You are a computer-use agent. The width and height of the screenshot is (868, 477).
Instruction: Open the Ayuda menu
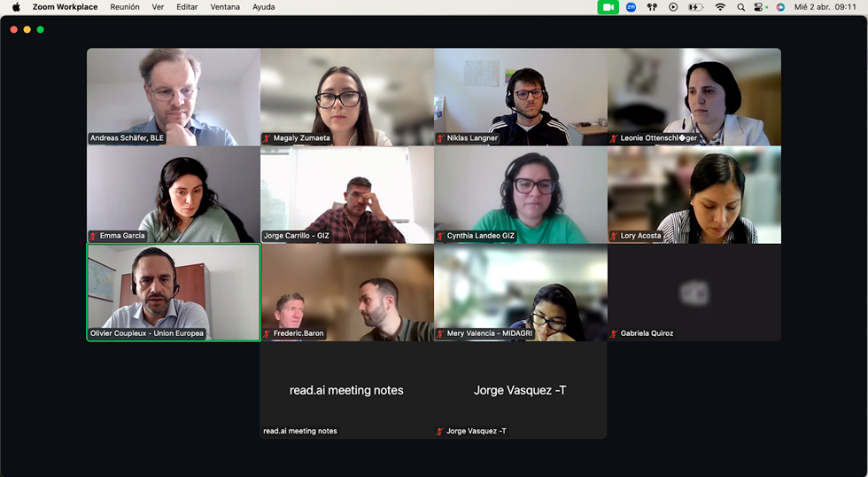(264, 7)
